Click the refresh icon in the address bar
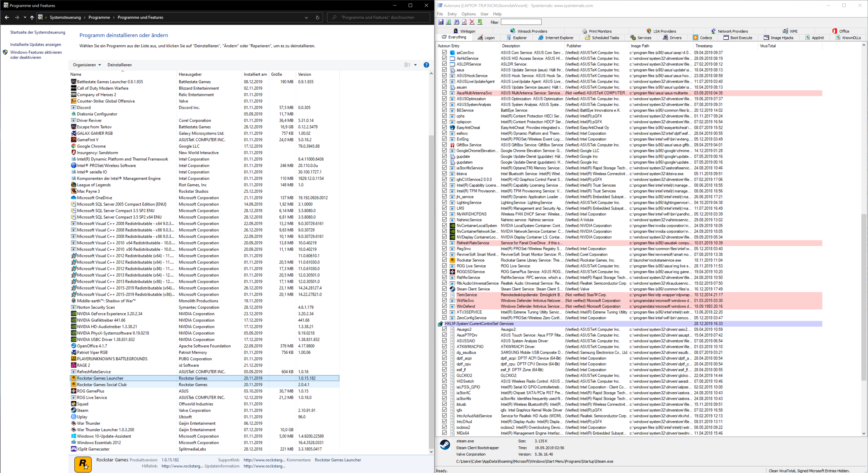This screenshot has width=868, height=473. (x=317, y=18)
